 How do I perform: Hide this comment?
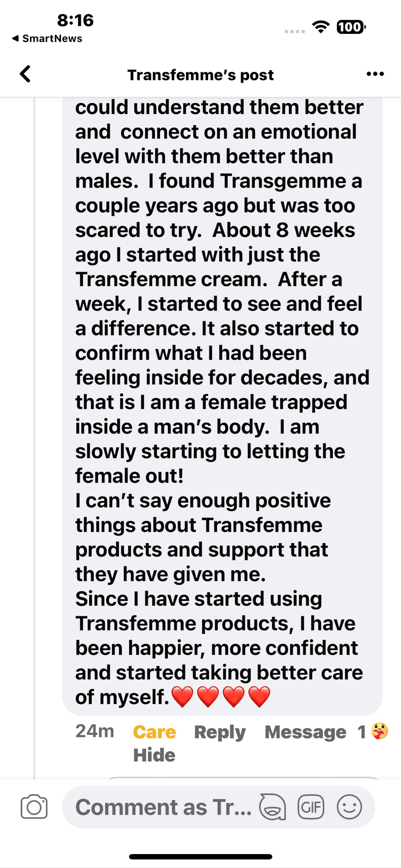[x=154, y=755]
